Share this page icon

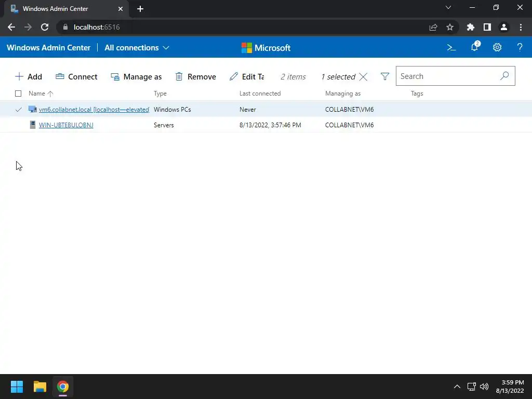pos(433,27)
